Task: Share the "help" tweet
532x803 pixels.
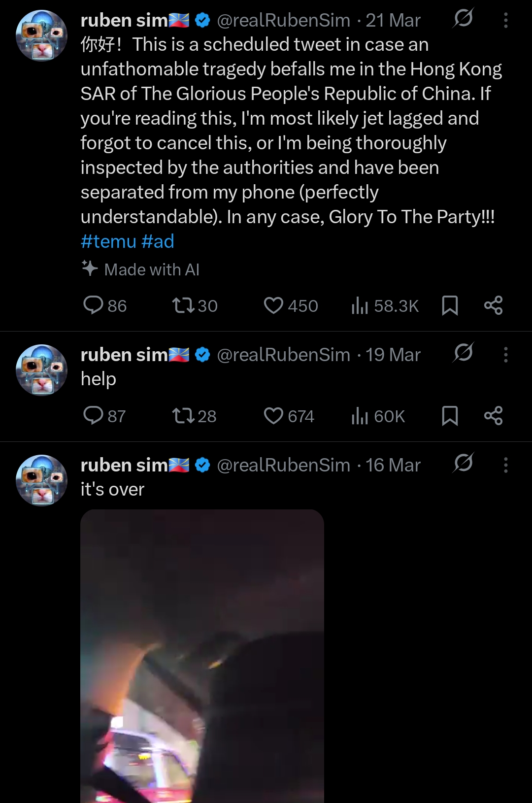Action: point(493,416)
